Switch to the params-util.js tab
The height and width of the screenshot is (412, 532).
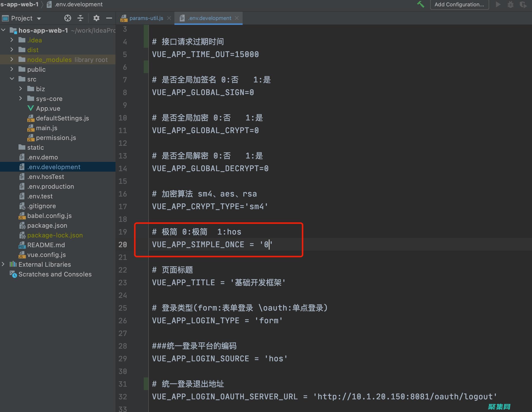coord(146,18)
